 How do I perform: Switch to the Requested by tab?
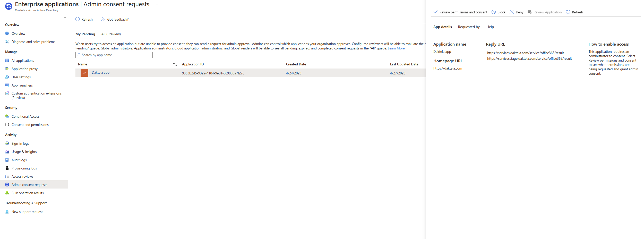pyautogui.click(x=469, y=27)
